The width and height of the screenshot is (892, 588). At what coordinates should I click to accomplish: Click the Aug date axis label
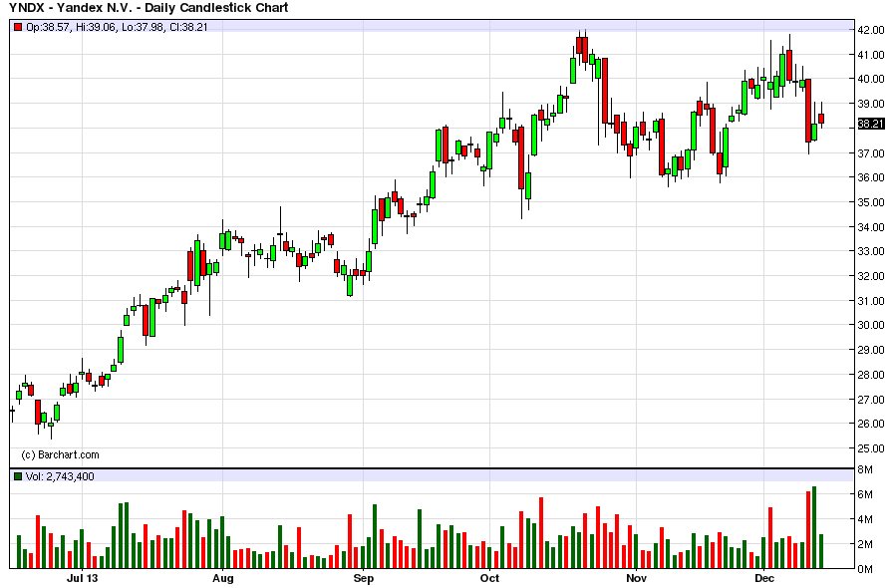222,578
